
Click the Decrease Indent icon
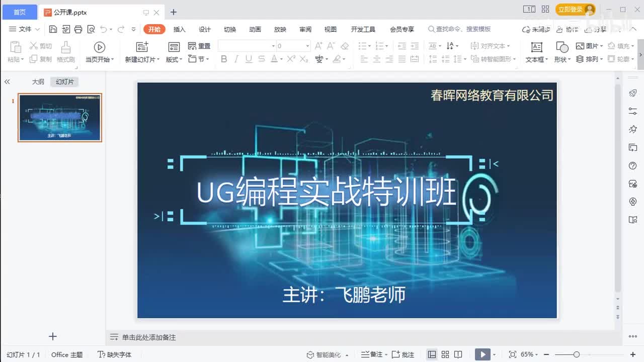coord(402,46)
